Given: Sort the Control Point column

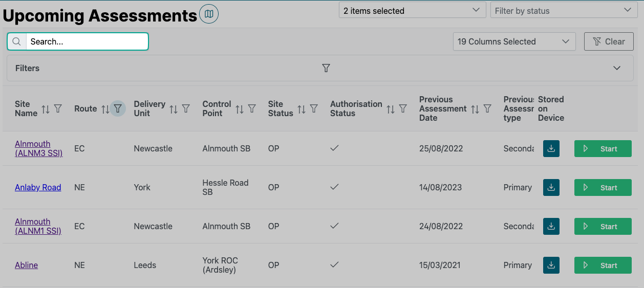Looking at the screenshot, I should pos(239,108).
